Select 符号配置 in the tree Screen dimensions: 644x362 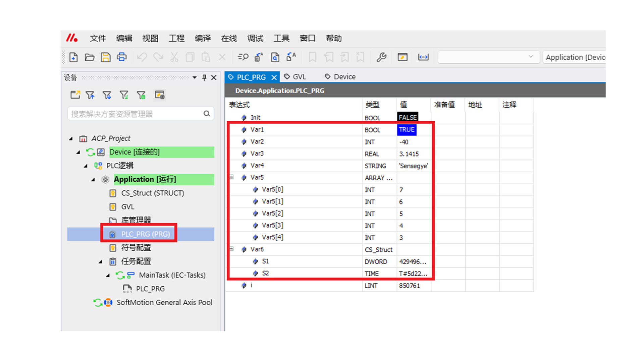click(136, 248)
